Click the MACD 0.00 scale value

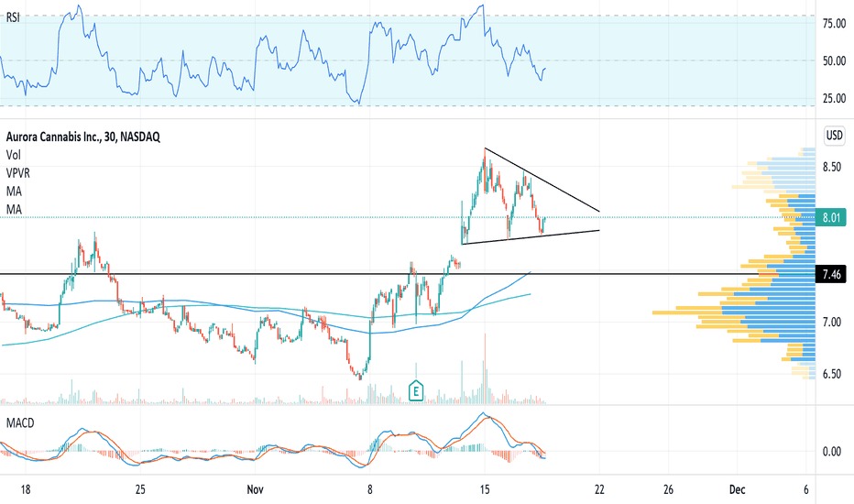pos(831,451)
